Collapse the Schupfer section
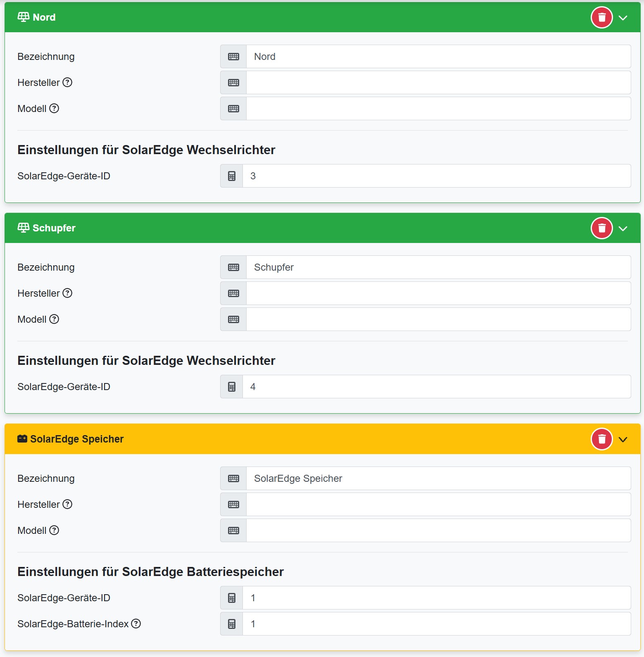644x657 pixels. pos(623,229)
